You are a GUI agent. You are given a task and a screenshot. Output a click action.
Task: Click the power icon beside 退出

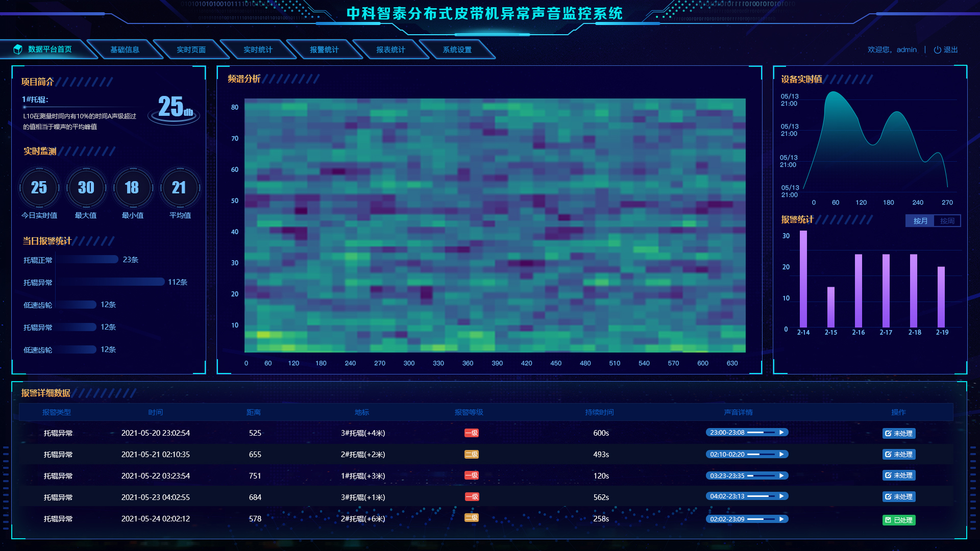pos(937,50)
